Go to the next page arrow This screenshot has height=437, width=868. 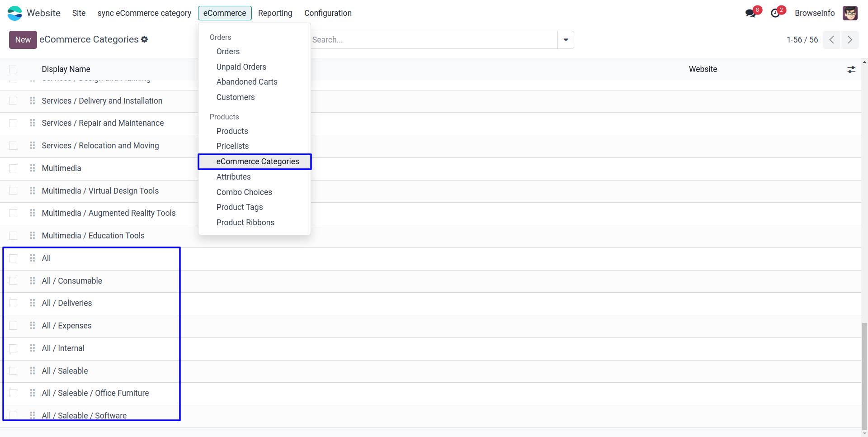point(850,40)
